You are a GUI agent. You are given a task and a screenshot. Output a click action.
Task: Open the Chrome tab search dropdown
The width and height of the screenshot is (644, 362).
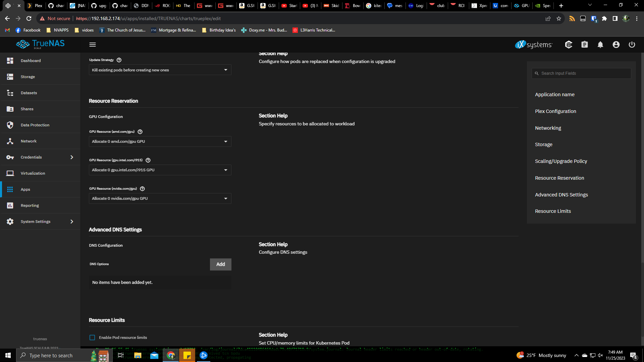(x=590, y=5)
